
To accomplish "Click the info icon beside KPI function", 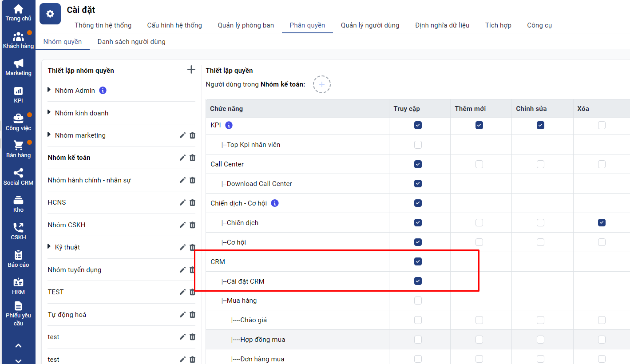I will pos(229,125).
